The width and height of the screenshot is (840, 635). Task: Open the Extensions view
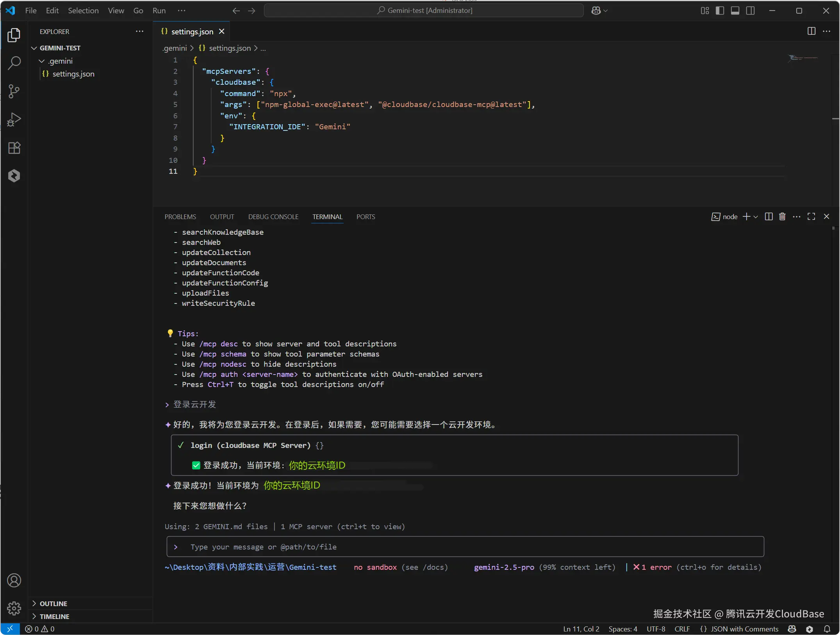point(14,148)
